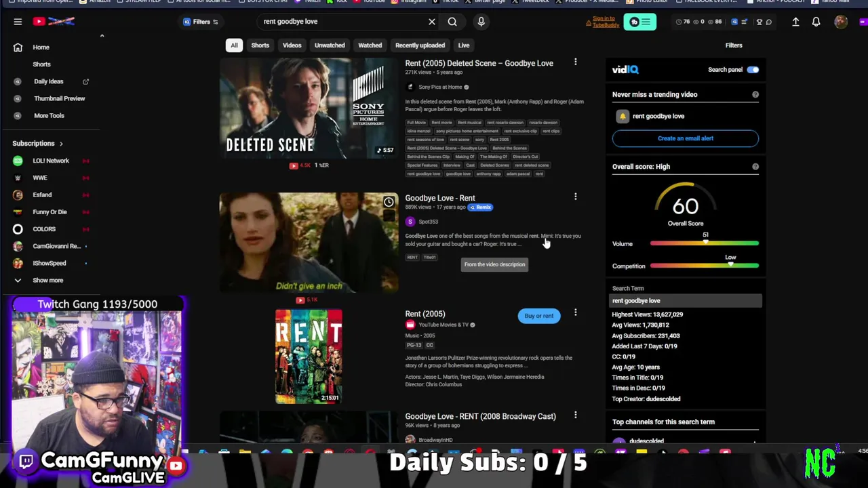Screen dimensions: 868x488
Task: Click the Overall score 60 gauge
Action: coord(686,205)
